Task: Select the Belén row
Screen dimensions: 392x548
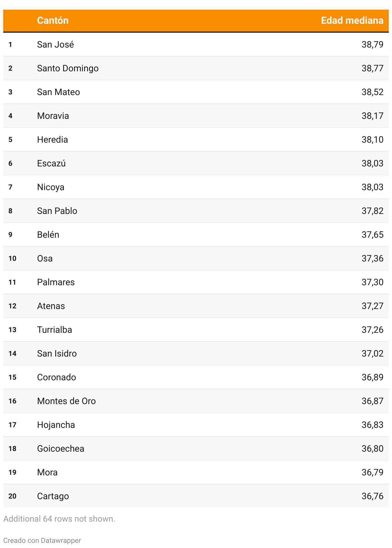Action: tap(196, 234)
